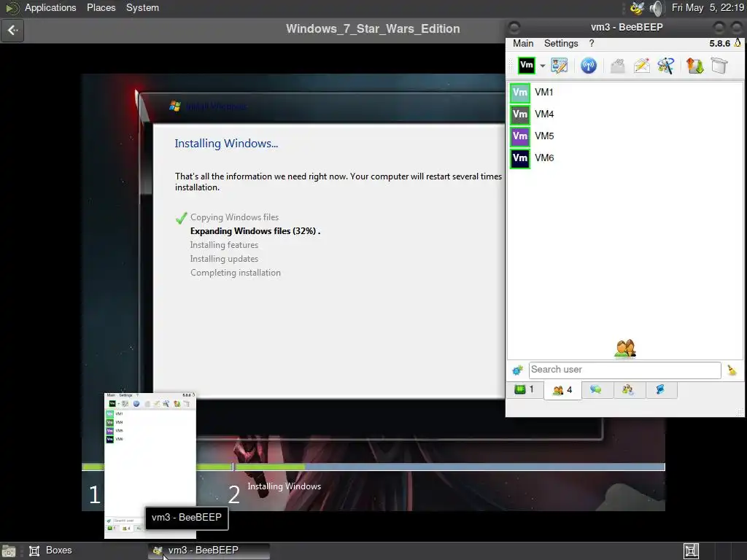747x560 pixels.
Task: Click the workspace switcher icon at bottom right
Action: [691, 551]
